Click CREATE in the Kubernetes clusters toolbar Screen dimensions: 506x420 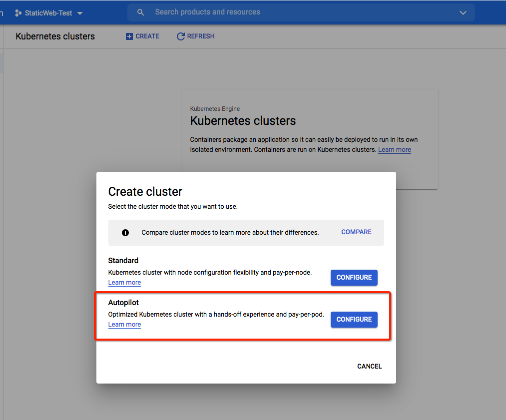[x=142, y=36]
